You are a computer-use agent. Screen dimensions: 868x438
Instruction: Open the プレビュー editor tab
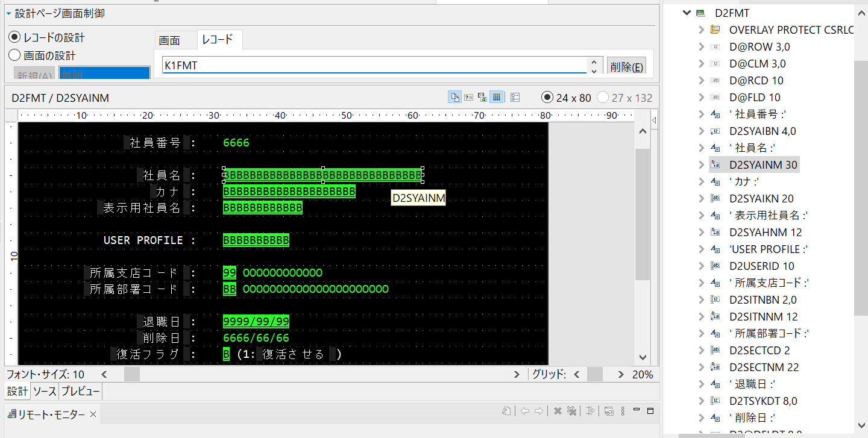coord(80,392)
